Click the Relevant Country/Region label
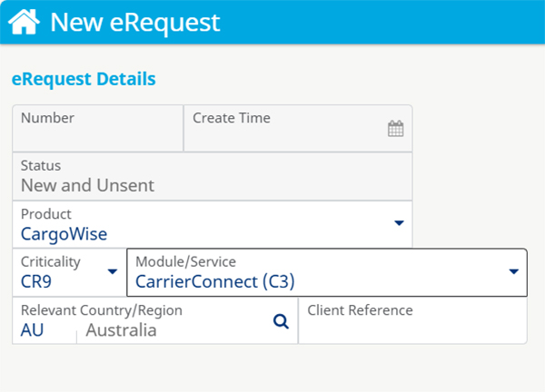The width and height of the screenshot is (545, 392). pyautogui.click(x=102, y=310)
